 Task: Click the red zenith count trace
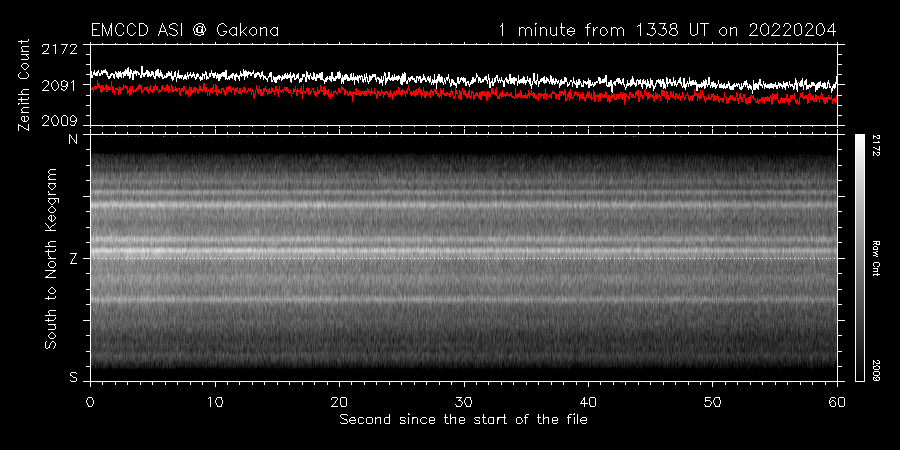tap(464, 93)
